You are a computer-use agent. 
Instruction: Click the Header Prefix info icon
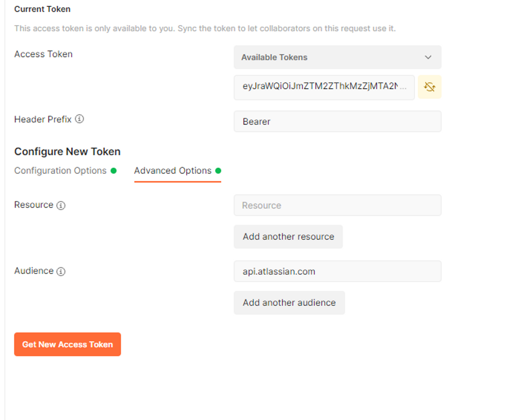click(x=80, y=119)
